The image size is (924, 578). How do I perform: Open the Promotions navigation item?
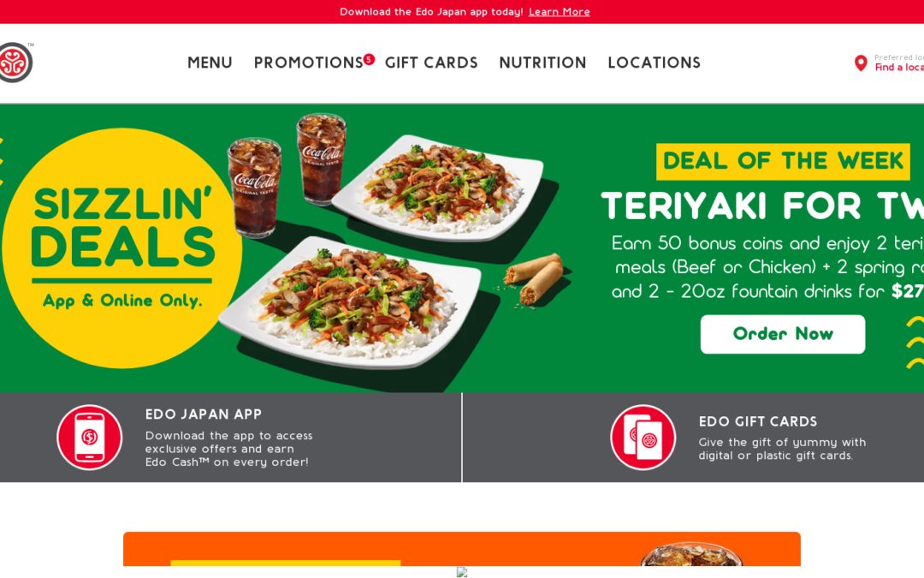click(x=308, y=63)
